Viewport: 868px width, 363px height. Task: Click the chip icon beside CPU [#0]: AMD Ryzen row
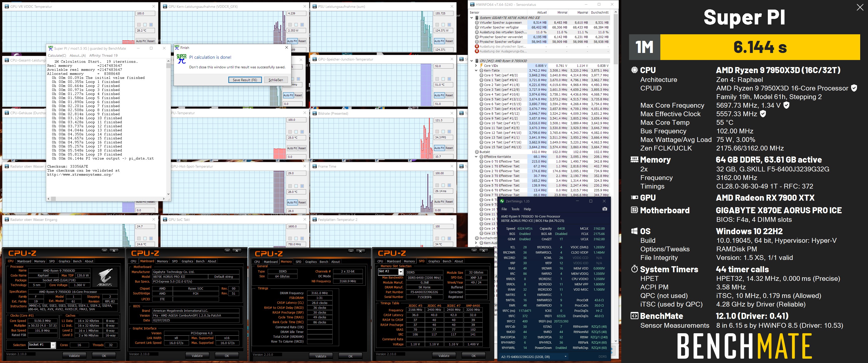click(477, 61)
